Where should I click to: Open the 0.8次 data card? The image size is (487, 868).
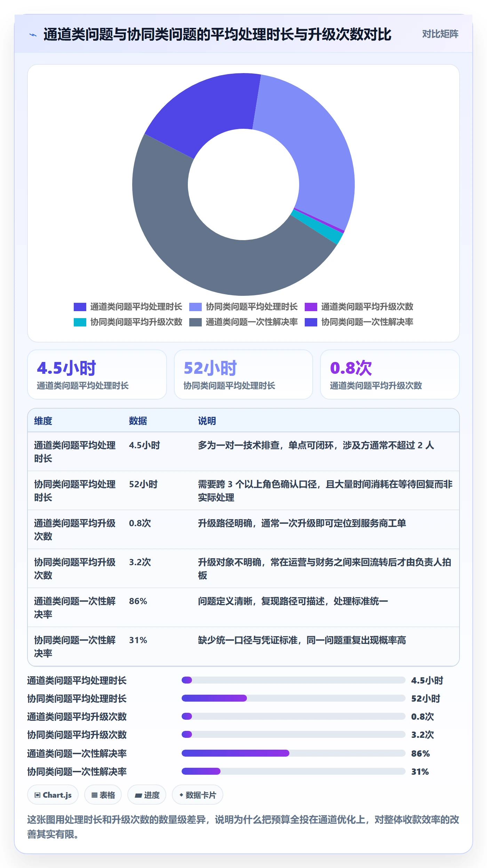click(x=390, y=374)
